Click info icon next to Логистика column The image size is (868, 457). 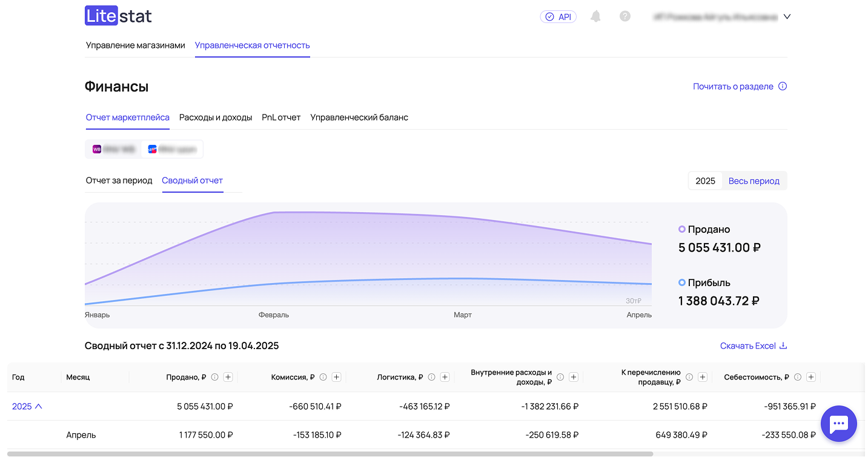click(431, 377)
